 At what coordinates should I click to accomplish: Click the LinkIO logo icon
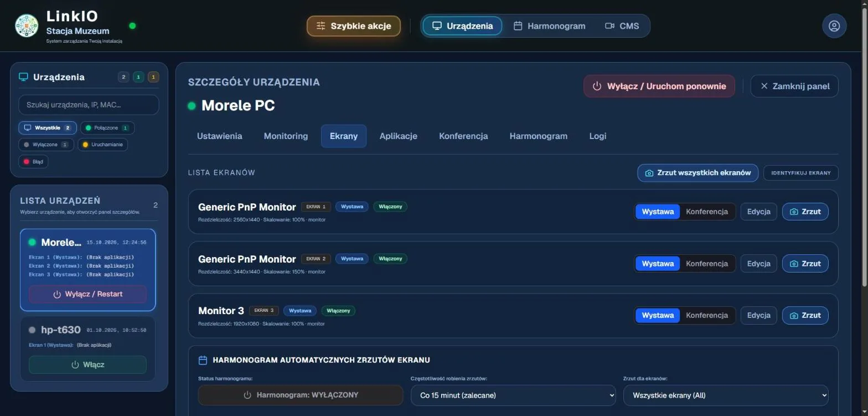pos(26,25)
